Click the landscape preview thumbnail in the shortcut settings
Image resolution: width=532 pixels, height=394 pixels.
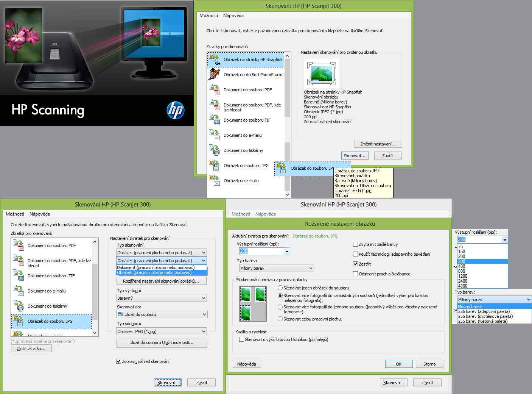[x=322, y=74]
